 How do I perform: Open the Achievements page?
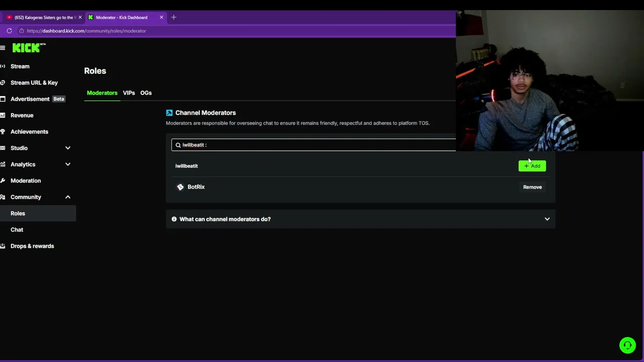pos(29,132)
